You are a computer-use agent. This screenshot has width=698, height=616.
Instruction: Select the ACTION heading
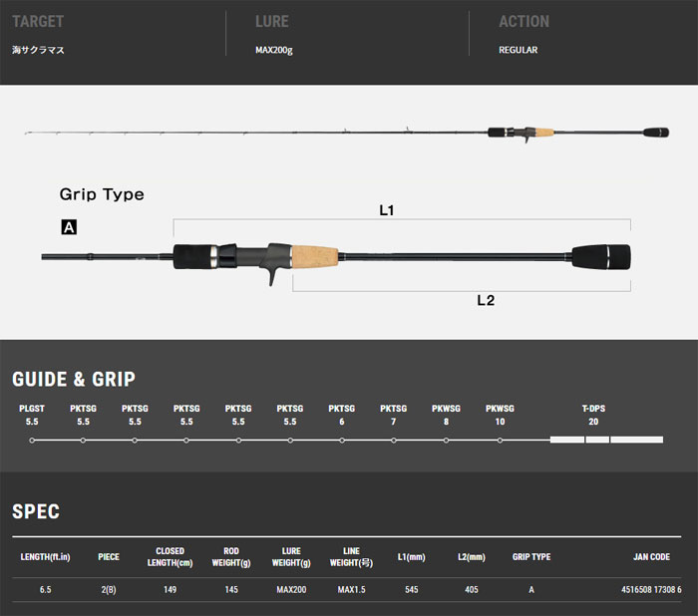pos(523,21)
